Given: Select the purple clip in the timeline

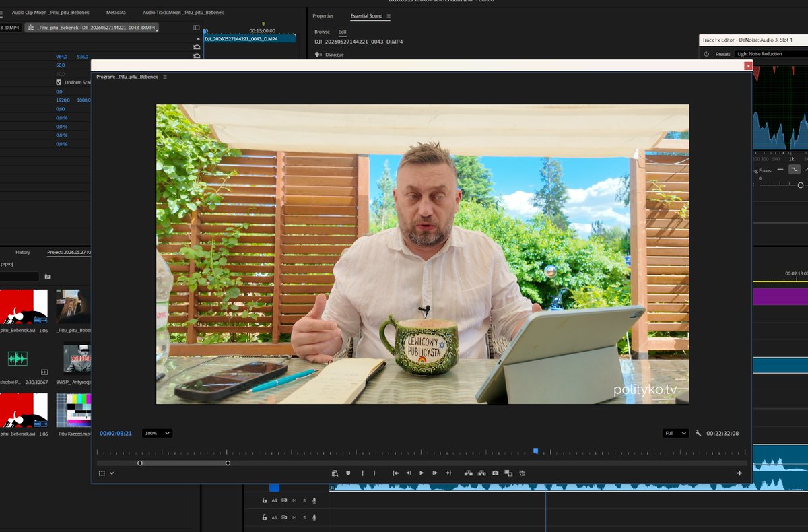Looking at the screenshot, I should (x=780, y=297).
